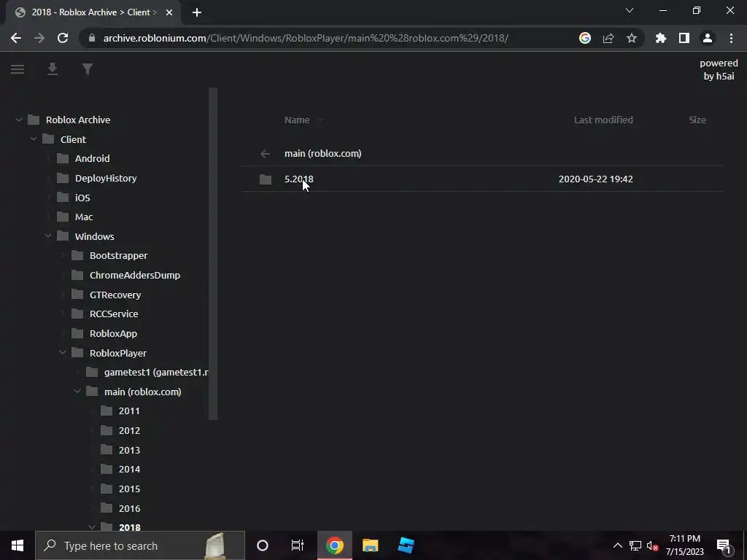Sort by Name column header
The height and width of the screenshot is (560, 747).
click(297, 120)
